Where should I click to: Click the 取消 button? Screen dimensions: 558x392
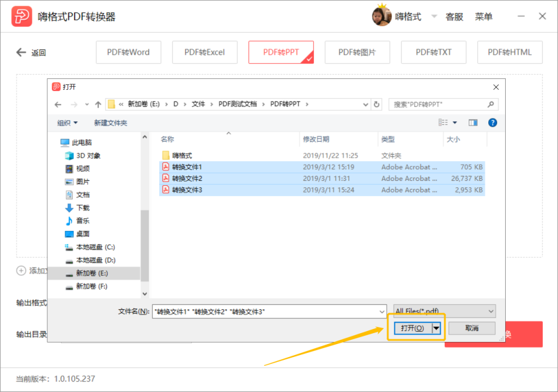pyautogui.click(x=472, y=328)
